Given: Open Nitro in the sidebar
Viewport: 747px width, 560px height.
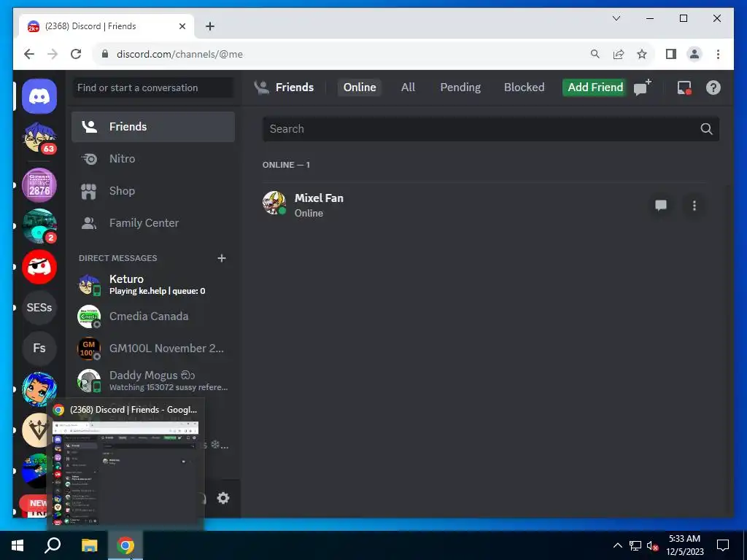Looking at the screenshot, I should [x=153, y=158].
